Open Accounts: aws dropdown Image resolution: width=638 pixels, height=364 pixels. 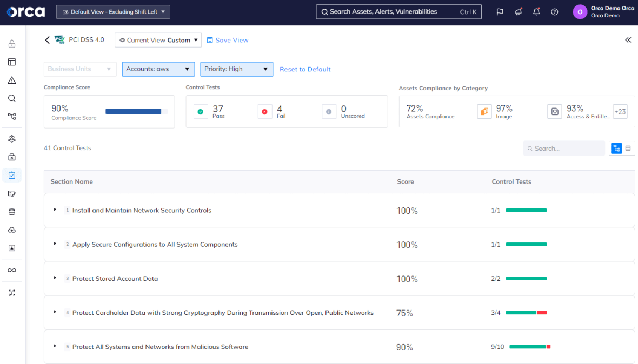[x=158, y=69]
